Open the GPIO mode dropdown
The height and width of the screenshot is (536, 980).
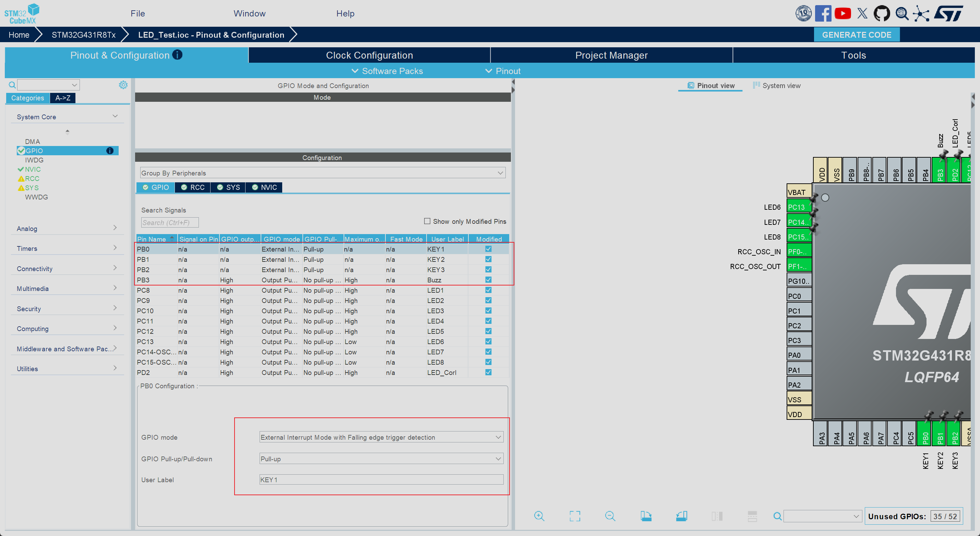click(x=381, y=437)
